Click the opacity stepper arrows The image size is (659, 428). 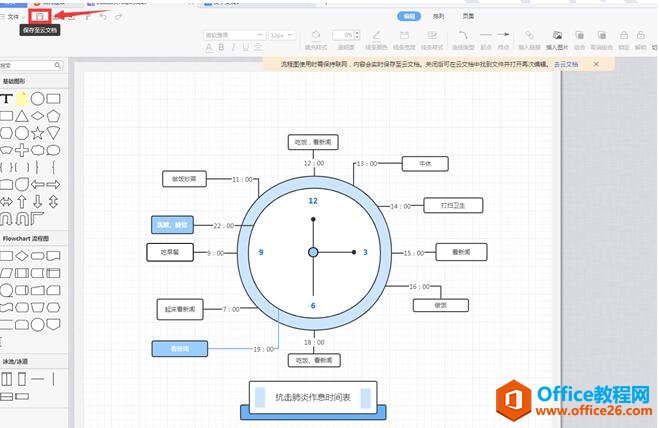click(x=357, y=35)
